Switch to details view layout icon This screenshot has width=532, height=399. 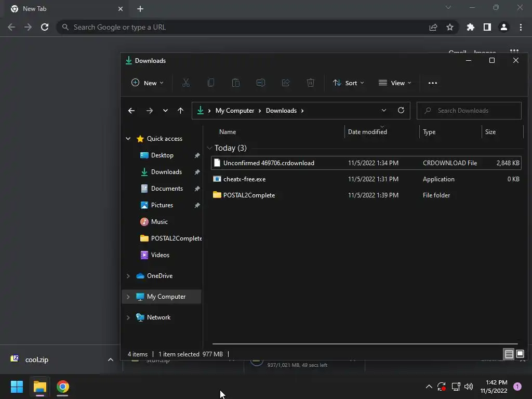click(509, 354)
